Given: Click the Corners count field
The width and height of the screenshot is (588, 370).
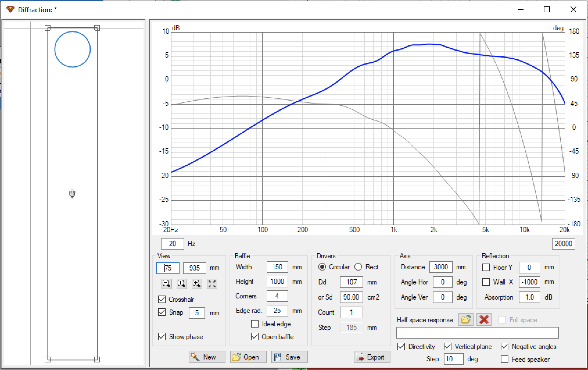Looking at the screenshot, I should (277, 296).
